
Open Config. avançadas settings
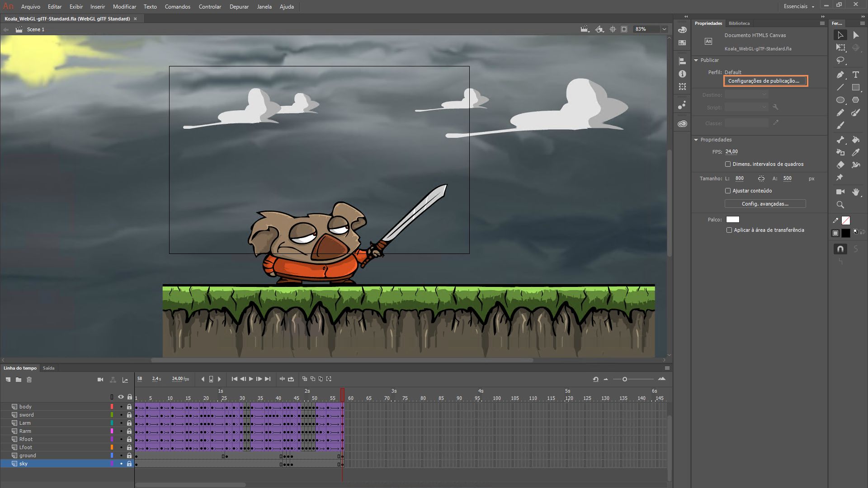click(x=765, y=204)
